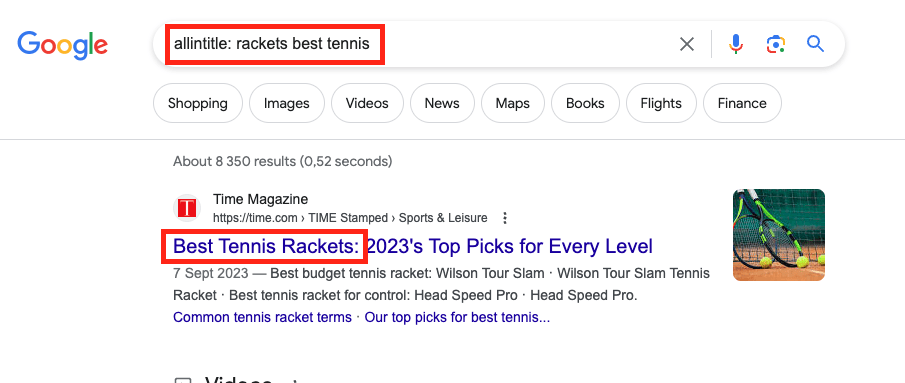
Task: Open Our top picks for best tennis sitelink
Action: coord(457,317)
